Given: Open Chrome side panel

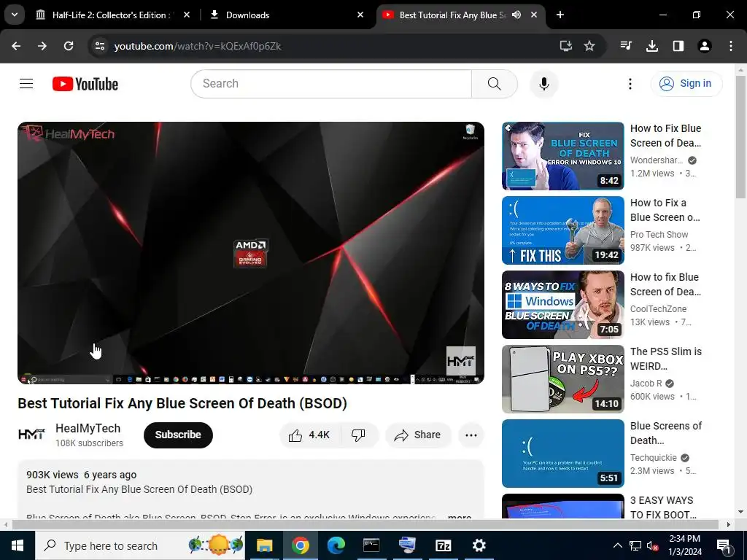Looking at the screenshot, I should pos(678,46).
